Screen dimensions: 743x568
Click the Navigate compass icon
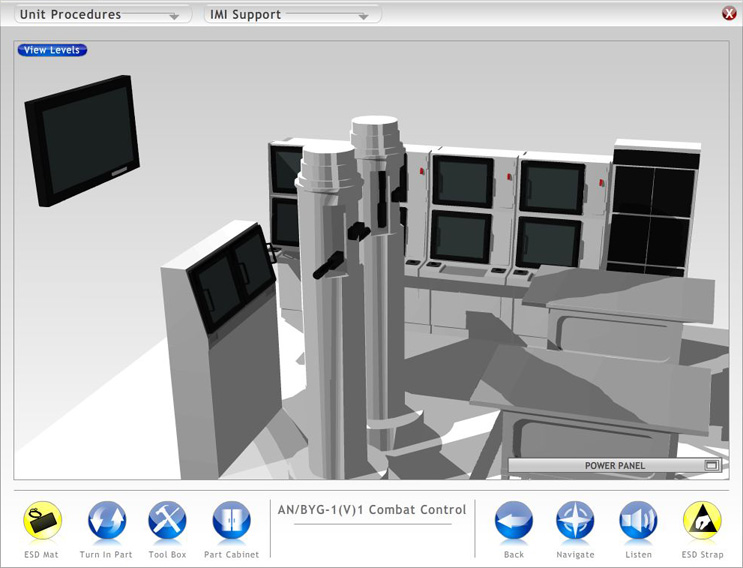tap(575, 521)
